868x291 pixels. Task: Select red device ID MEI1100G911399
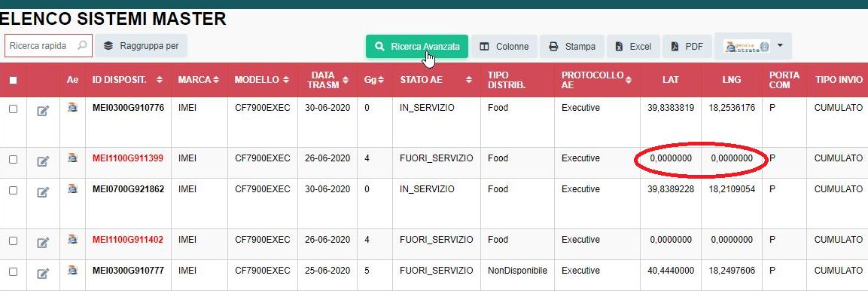128,158
